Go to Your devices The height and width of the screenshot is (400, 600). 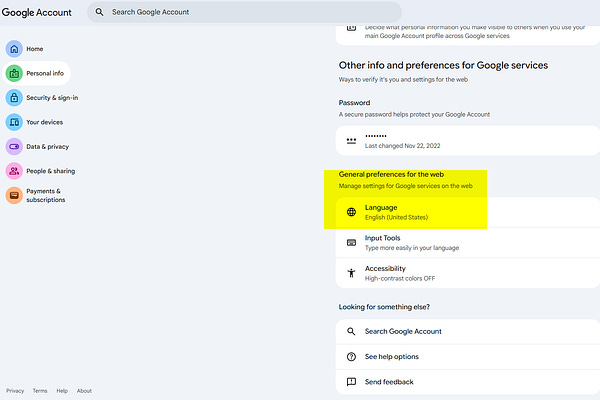tap(34, 122)
